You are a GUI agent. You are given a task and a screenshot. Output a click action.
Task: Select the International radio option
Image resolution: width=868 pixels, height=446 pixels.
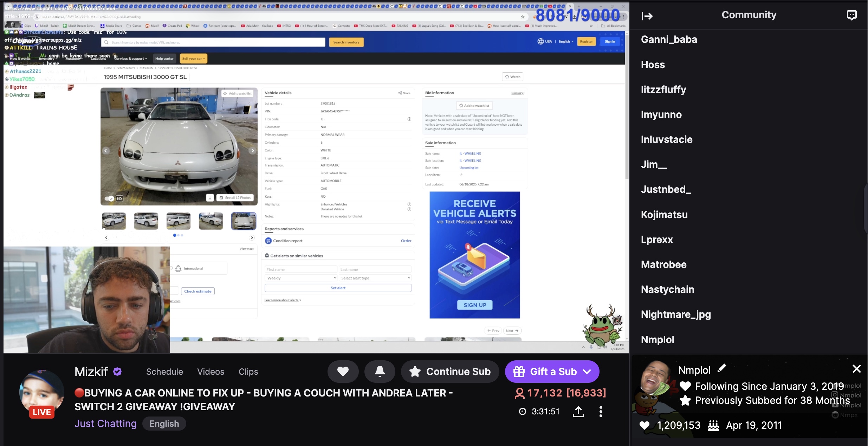(172, 269)
